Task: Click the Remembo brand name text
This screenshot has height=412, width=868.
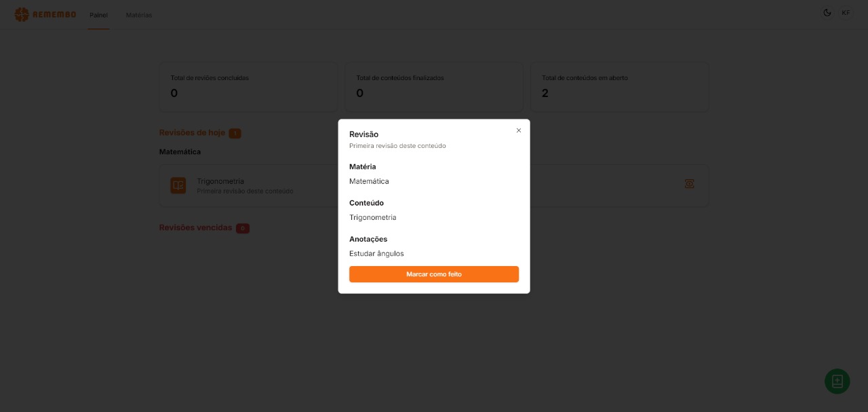Action: (x=54, y=15)
